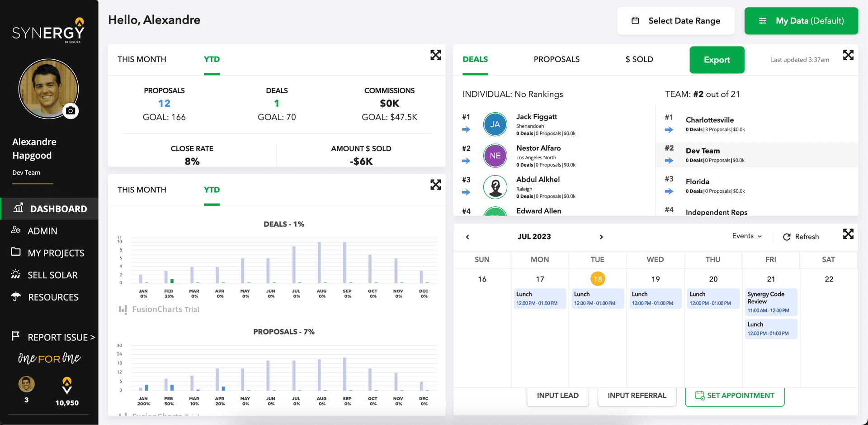
Task: Go to previous month in calendar
Action: pyautogui.click(x=467, y=237)
